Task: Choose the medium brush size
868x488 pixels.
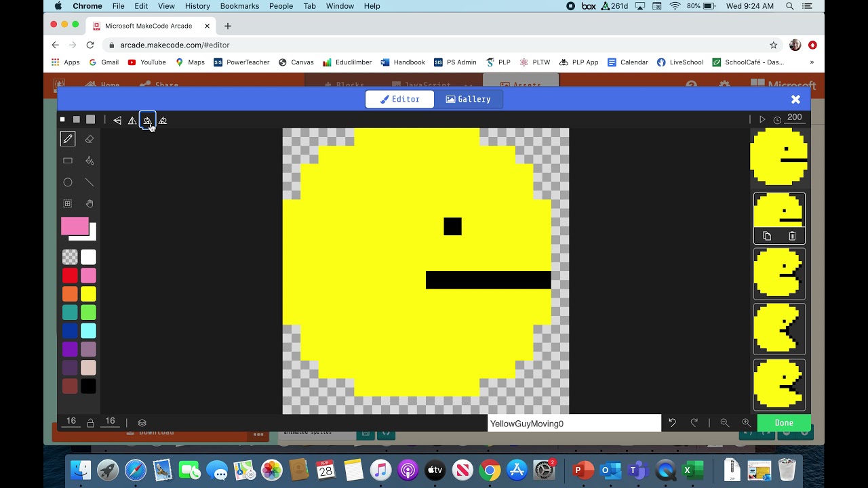Action: 76,119
